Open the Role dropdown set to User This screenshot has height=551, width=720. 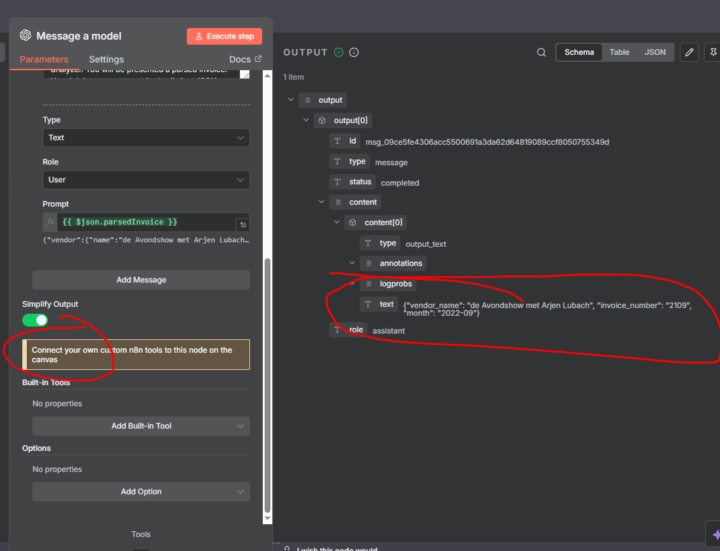[145, 180]
